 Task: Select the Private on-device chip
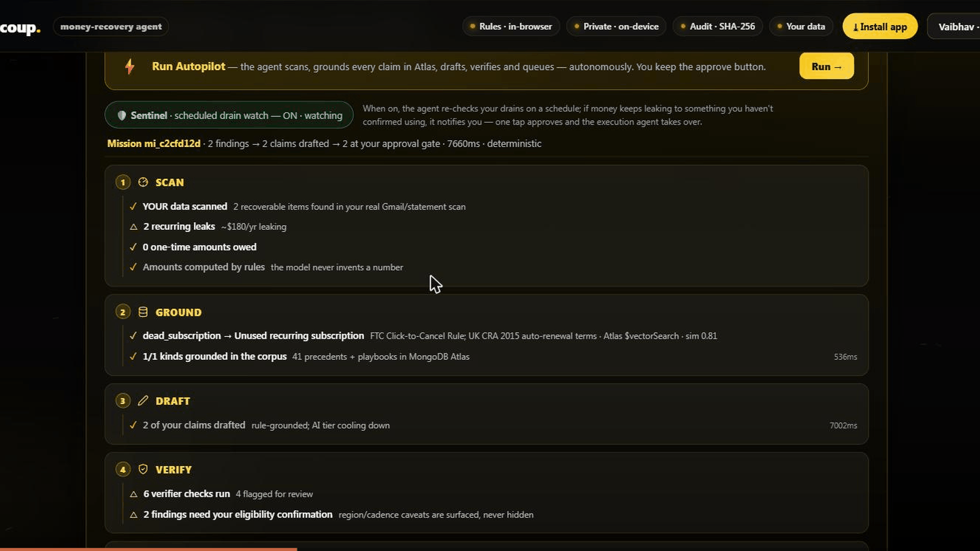[616, 27]
